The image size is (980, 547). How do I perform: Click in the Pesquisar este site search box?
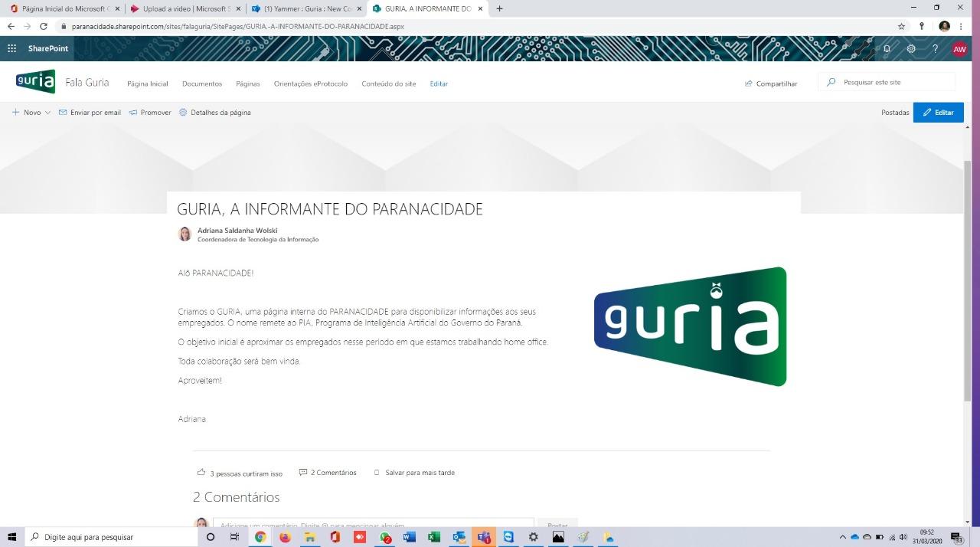pos(893,82)
